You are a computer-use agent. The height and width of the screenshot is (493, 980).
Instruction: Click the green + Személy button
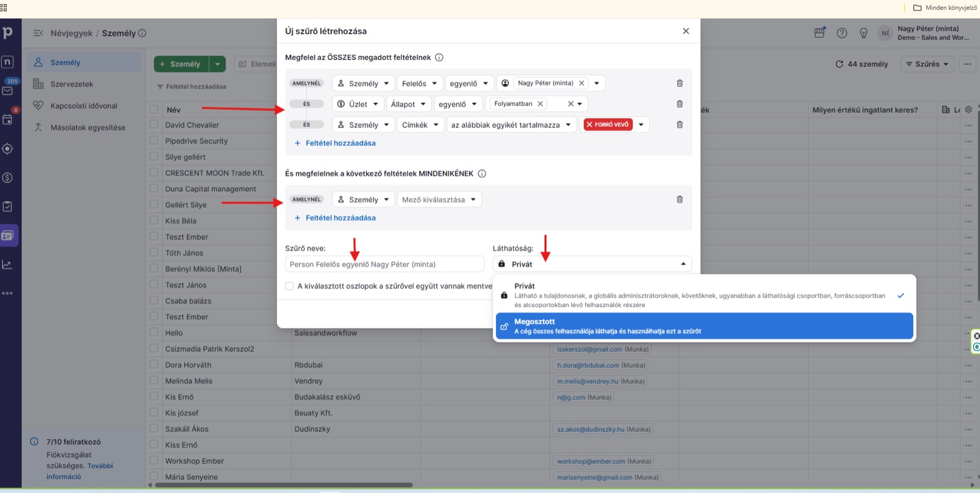[181, 64]
